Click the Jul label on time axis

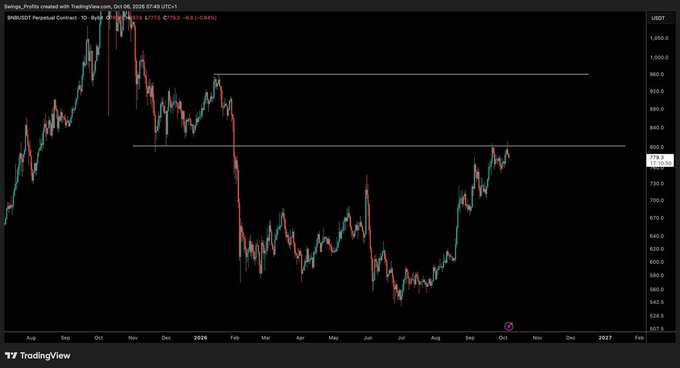click(x=402, y=338)
